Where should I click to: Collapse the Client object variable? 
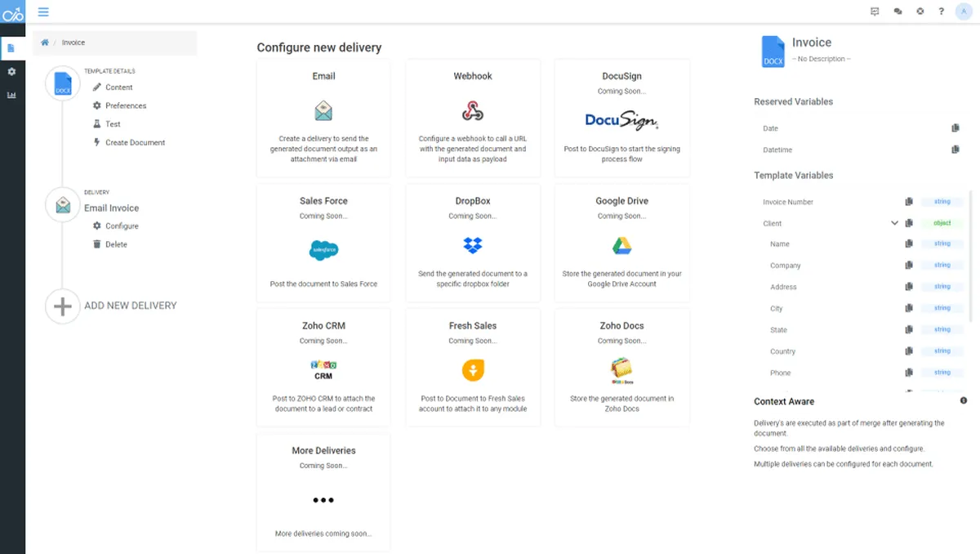pyautogui.click(x=894, y=223)
